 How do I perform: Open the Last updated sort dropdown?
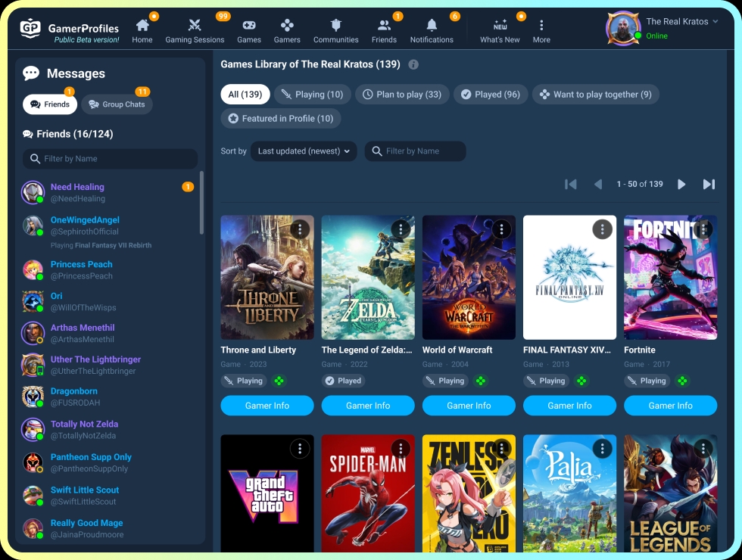point(304,151)
